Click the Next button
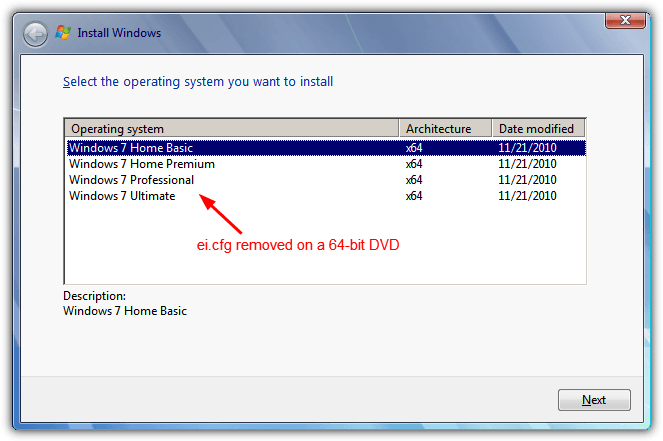663x441 pixels. point(594,400)
